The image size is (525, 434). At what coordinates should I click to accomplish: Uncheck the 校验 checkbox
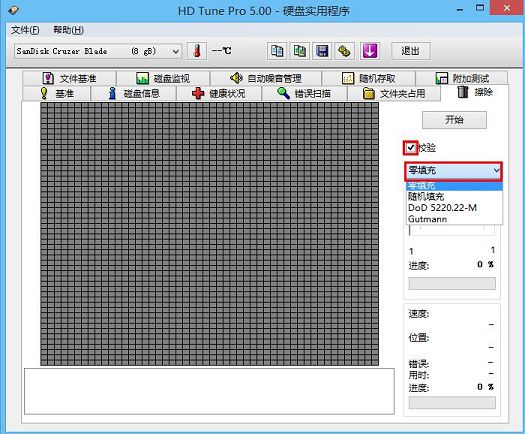[410, 148]
